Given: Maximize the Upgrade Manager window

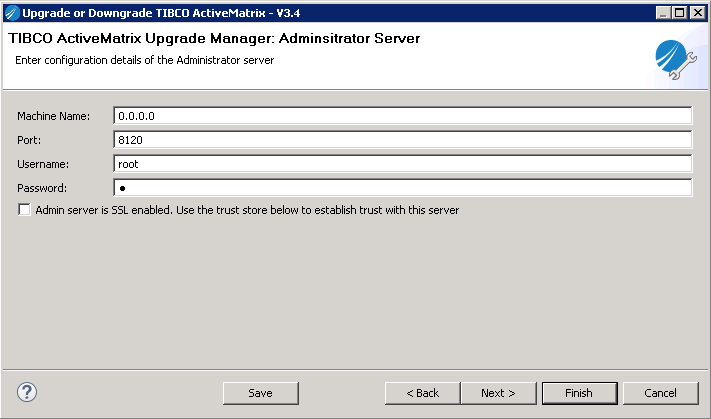Looking at the screenshot, I should click(x=679, y=12).
